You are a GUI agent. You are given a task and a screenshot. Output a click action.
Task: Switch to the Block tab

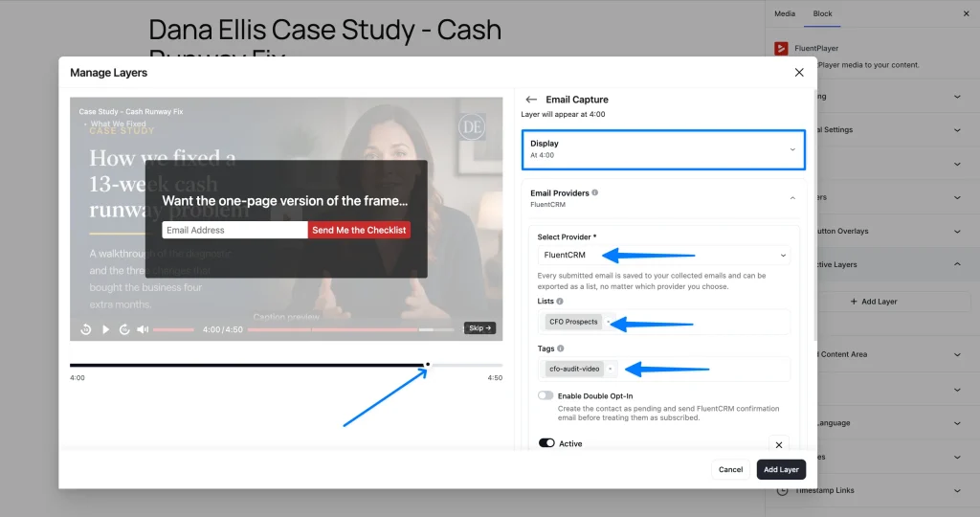822,13
